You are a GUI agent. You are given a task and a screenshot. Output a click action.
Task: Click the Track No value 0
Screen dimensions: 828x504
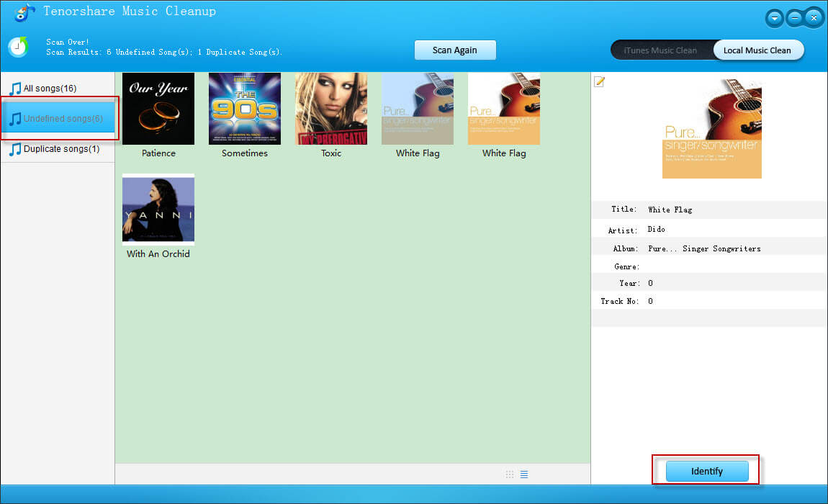click(650, 301)
